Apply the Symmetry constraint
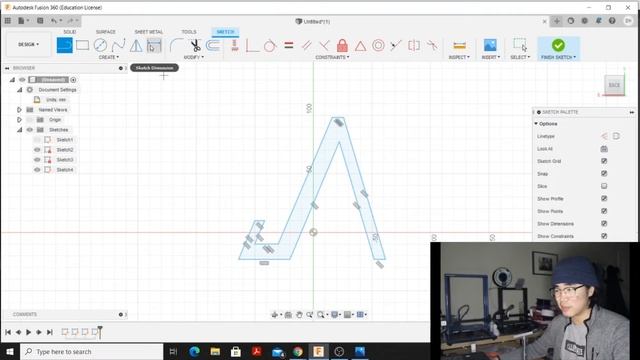Viewport: 640px width, 360px height. point(414,45)
